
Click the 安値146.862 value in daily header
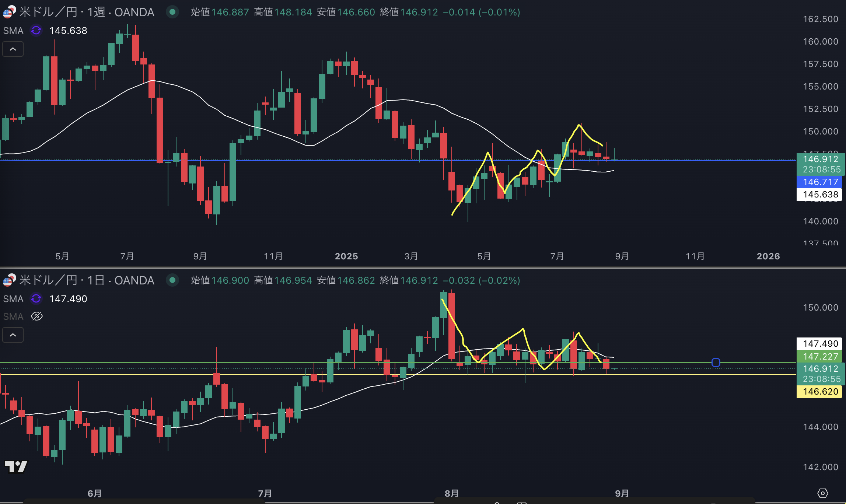346,280
